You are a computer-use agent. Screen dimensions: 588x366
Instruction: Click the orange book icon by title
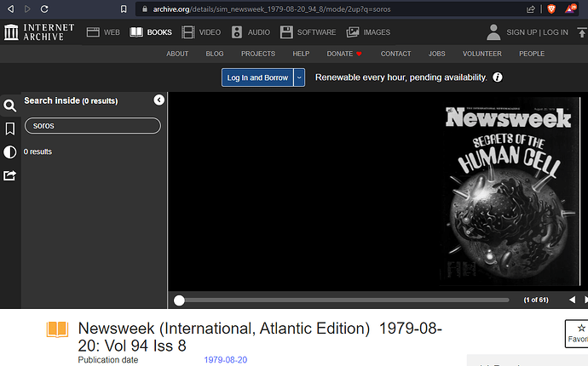coord(57,329)
